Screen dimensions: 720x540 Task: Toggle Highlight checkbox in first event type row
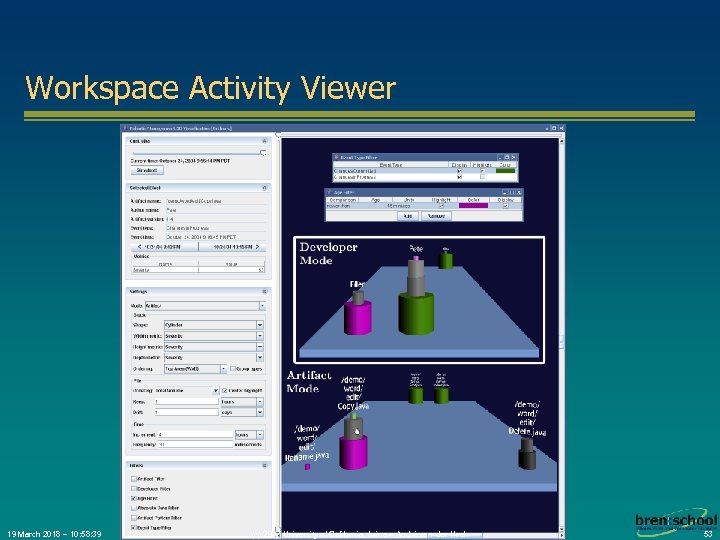click(482, 171)
